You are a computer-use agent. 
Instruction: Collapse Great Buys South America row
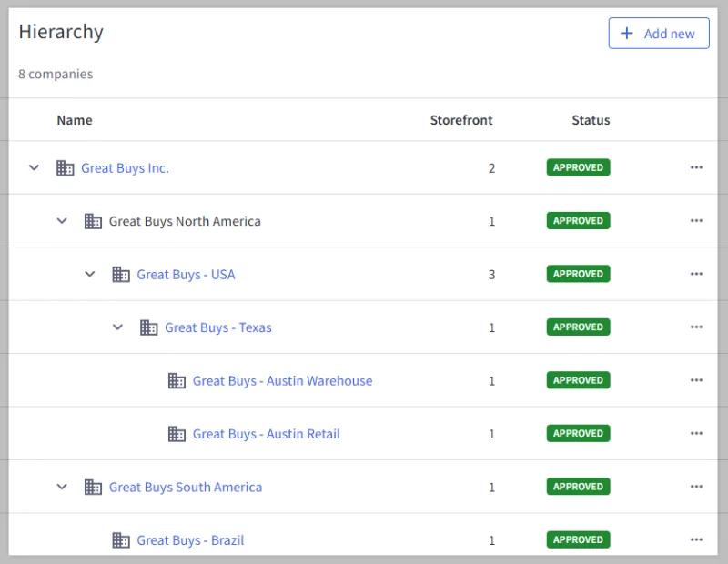(62, 487)
